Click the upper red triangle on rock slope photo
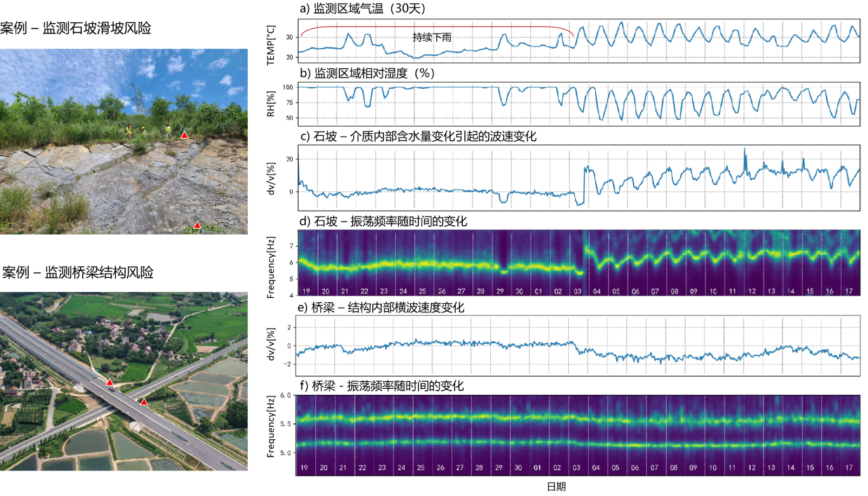 (185, 135)
